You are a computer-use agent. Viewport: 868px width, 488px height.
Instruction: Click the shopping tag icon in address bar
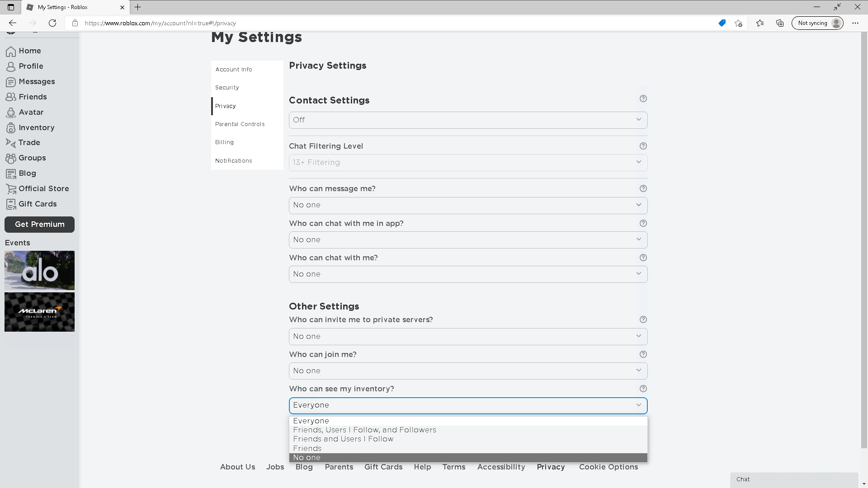click(722, 23)
